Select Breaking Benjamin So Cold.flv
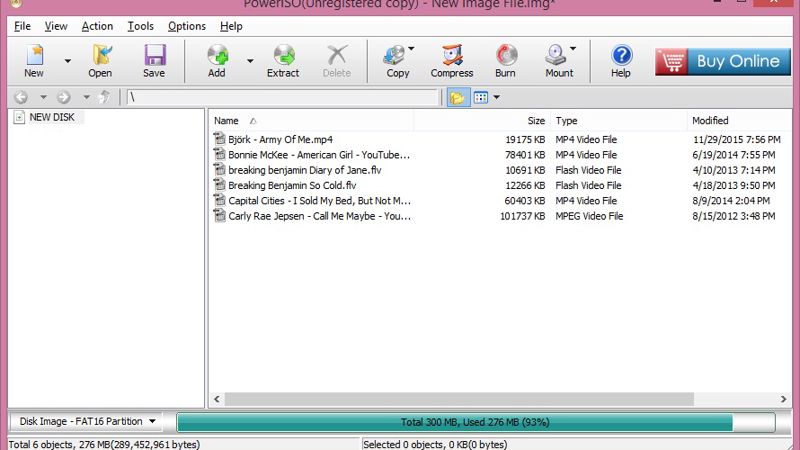 292,185
